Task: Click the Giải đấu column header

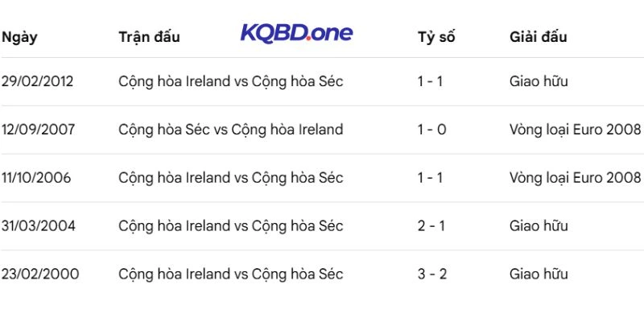Action: click(539, 37)
